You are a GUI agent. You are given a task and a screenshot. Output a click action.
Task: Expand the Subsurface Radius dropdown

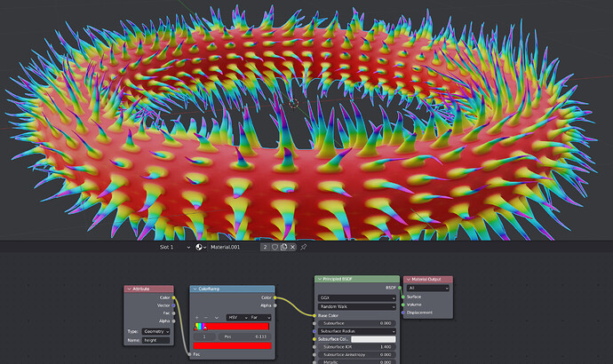[357, 331]
